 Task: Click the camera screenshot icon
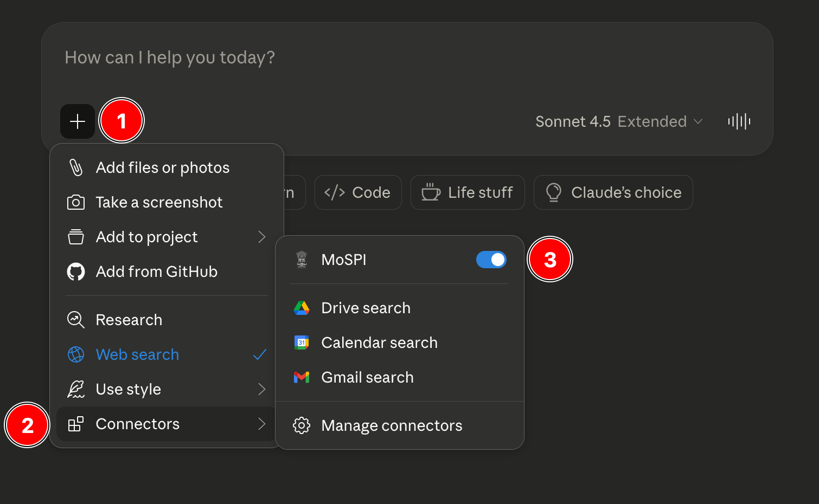click(x=76, y=203)
